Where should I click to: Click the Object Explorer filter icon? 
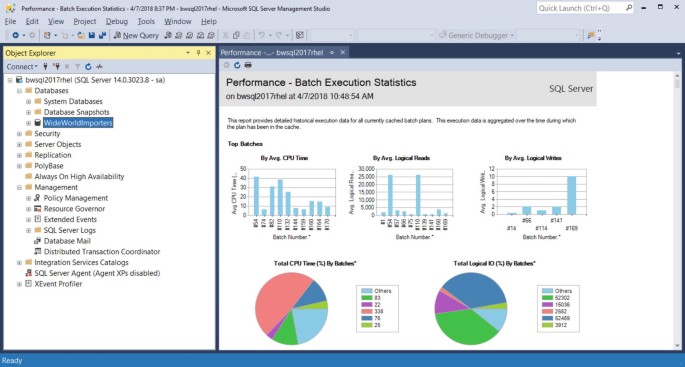click(x=77, y=67)
